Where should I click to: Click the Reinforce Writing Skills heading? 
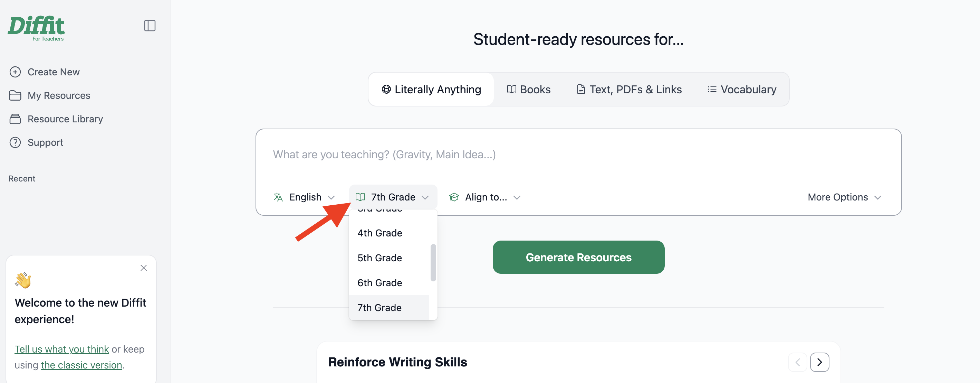click(397, 362)
